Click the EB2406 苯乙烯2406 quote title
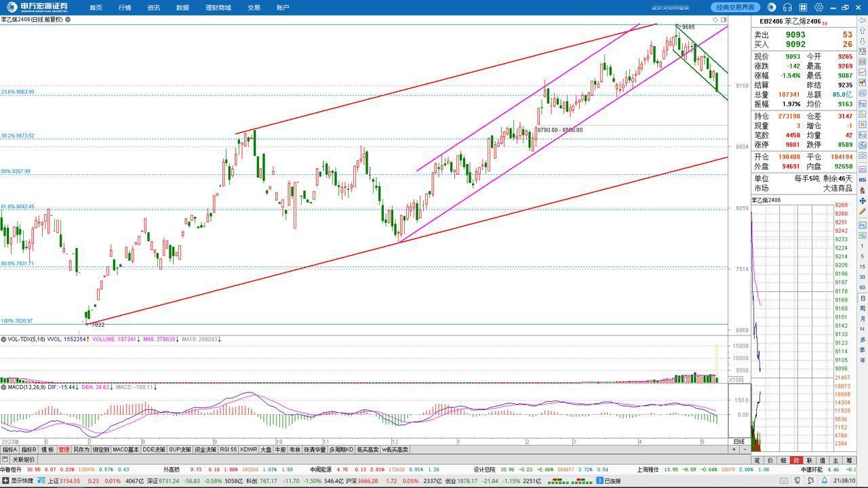 (790, 22)
